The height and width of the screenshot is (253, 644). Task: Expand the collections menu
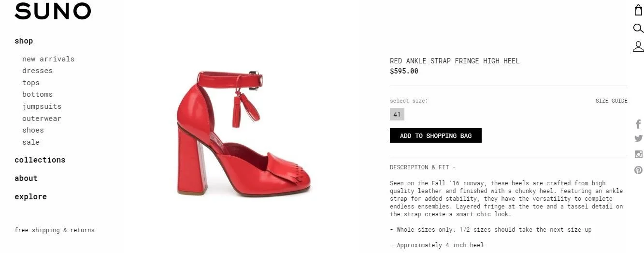40,160
